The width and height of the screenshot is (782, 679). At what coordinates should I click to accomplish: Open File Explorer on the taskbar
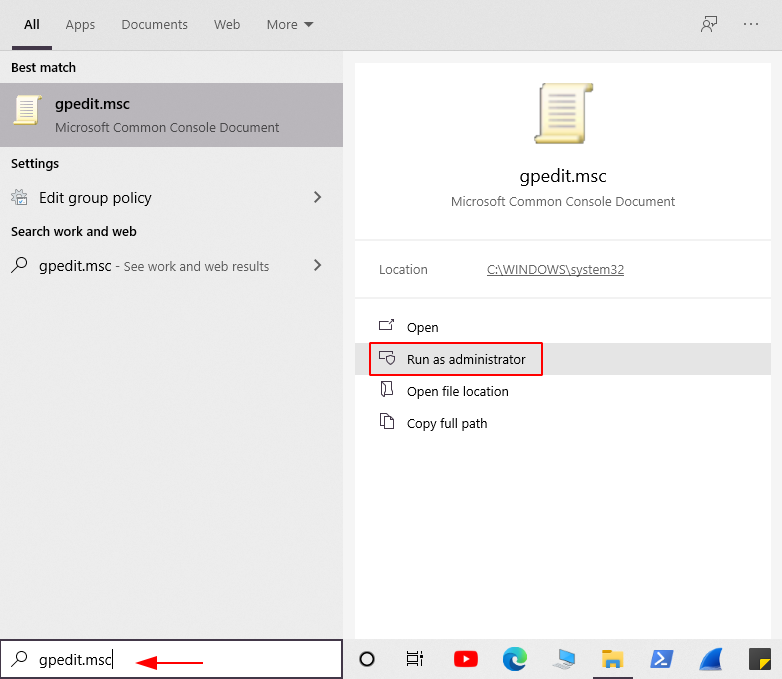(x=612, y=659)
